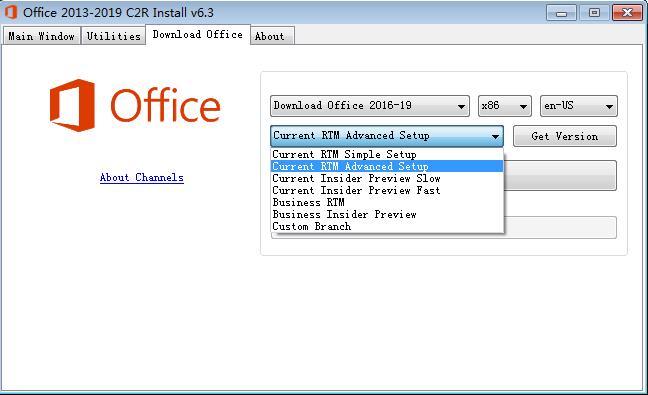
Task: Collapse the Current RTM Advanced Setup combo box
Action: click(387, 136)
